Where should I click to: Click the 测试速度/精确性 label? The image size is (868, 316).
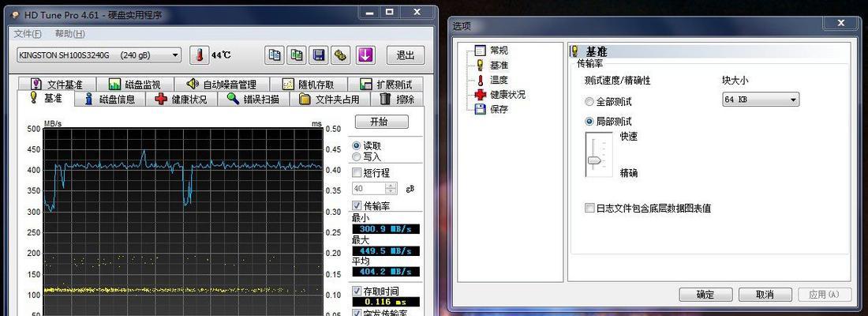(x=617, y=81)
